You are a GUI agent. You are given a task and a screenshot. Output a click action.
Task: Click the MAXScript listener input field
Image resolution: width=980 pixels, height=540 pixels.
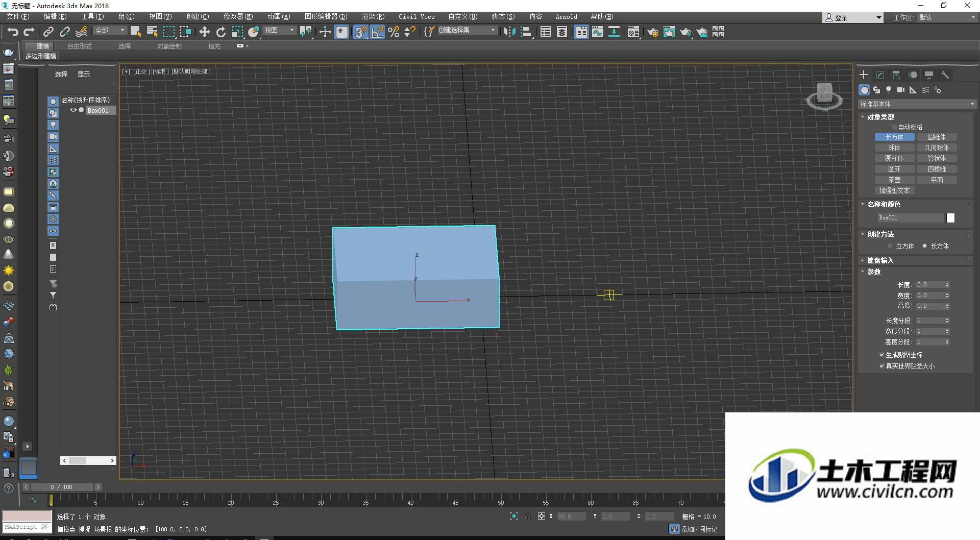(x=27, y=527)
